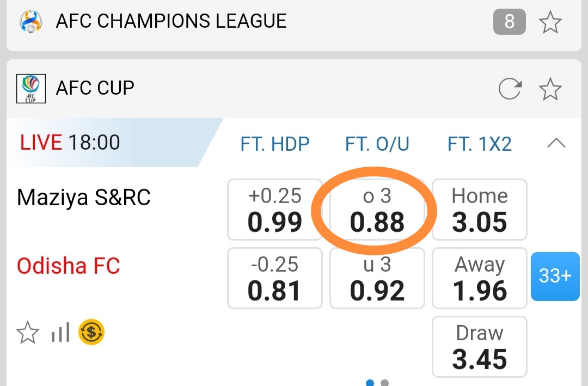Collapse the AFC Cup match section
Screen dimensions: 588x386
(556, 144)
